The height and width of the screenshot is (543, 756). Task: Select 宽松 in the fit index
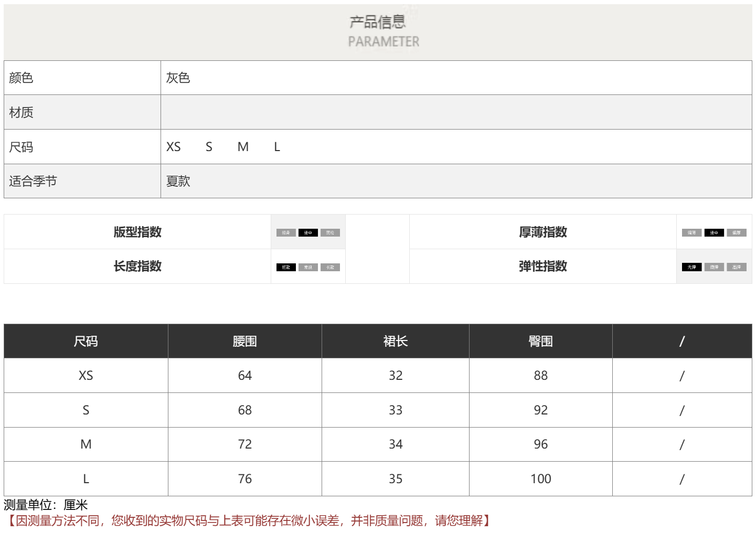330,232
